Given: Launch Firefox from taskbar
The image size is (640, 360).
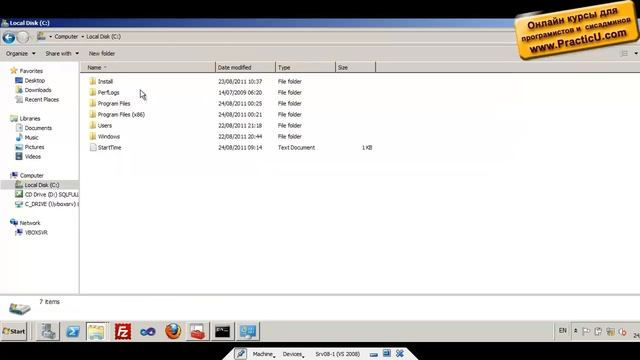Looking at the screenshot, I should click(x=173, y=331).
